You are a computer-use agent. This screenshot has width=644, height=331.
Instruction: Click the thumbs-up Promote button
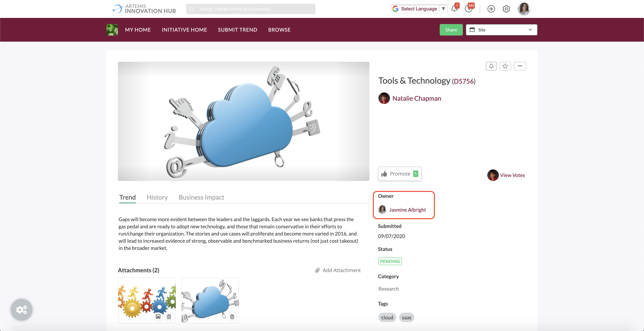[399, 174]
